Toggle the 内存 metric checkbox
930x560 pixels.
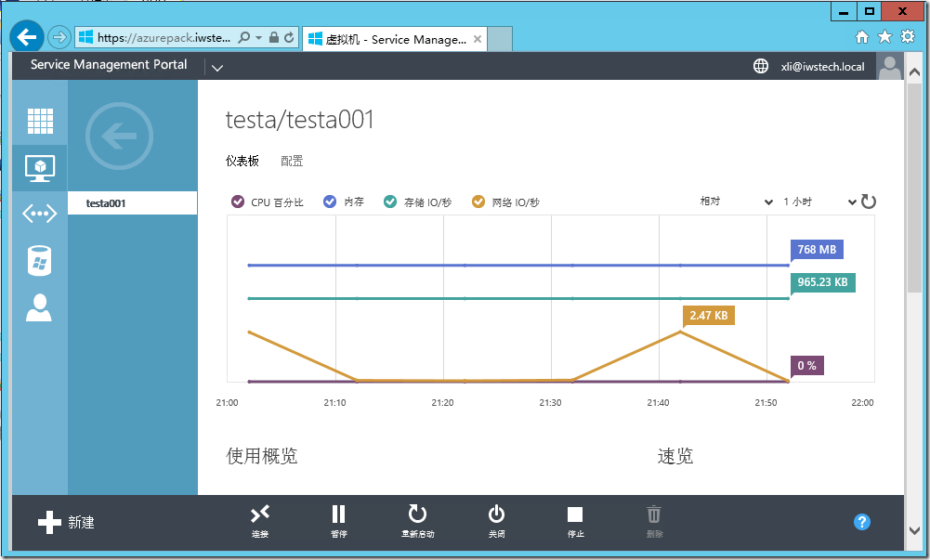[x=330, y=202]
